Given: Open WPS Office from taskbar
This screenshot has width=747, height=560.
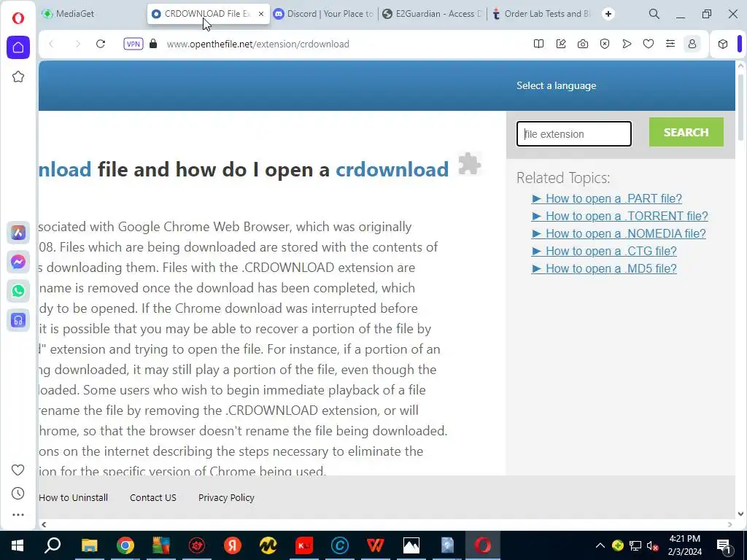Looking at the screenshot, I should 376,545.
